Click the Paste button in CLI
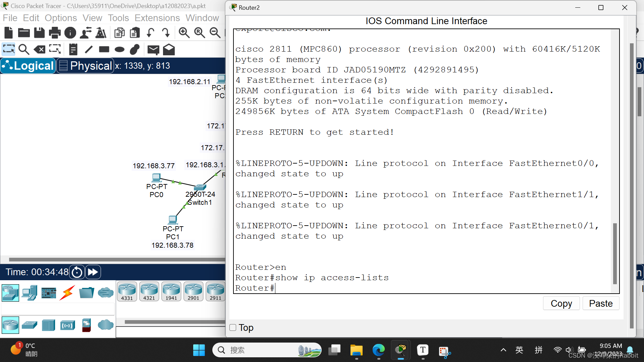 click(601, 303)
